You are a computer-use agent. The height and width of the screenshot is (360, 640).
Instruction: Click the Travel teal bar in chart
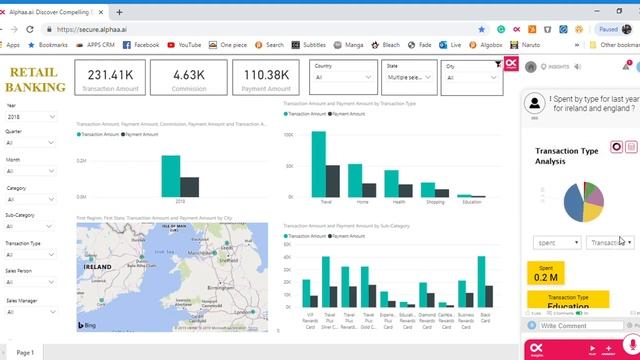click(319, 164)
